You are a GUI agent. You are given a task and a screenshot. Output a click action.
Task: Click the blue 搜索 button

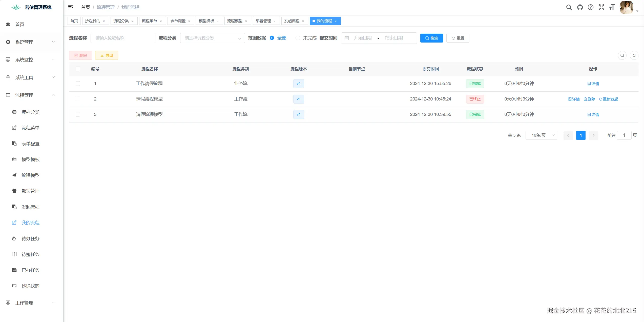[431, 38]
